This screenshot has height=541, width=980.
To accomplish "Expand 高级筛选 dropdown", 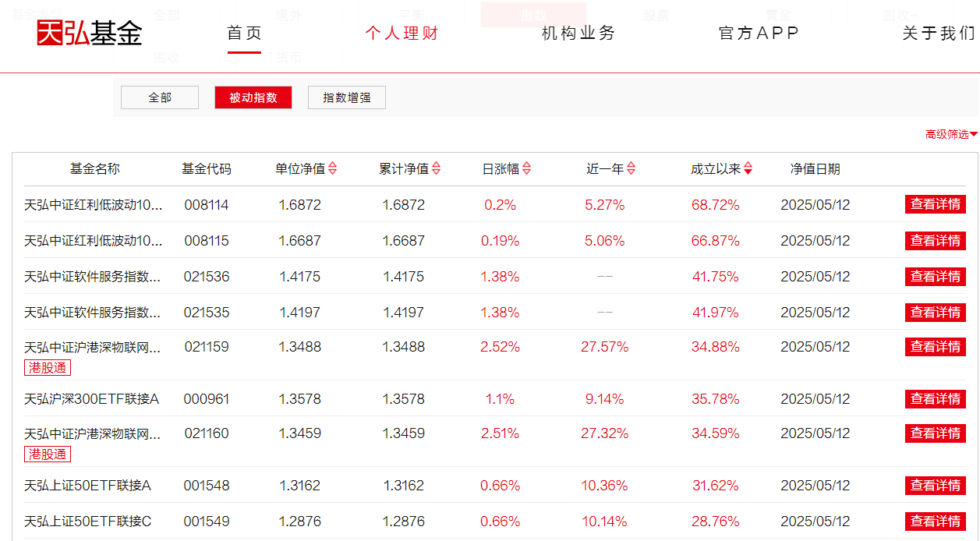I will [951, 135].
